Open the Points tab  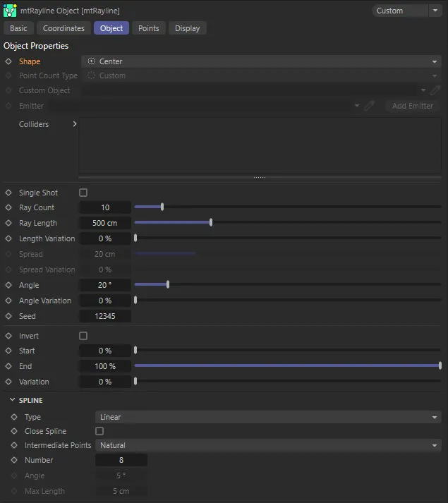148,28
